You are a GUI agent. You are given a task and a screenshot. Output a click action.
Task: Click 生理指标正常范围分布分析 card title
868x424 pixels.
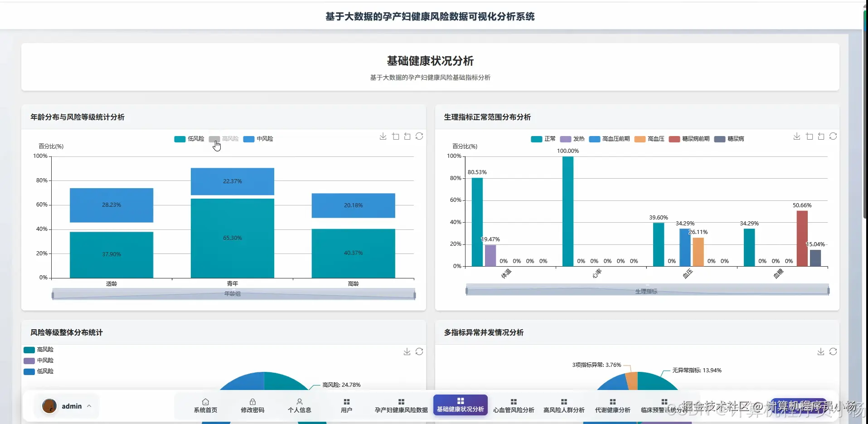(487, 117)
